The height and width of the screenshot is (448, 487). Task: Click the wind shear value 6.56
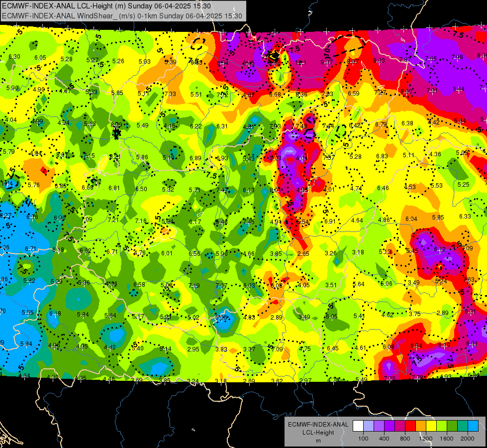click(195, 253)
